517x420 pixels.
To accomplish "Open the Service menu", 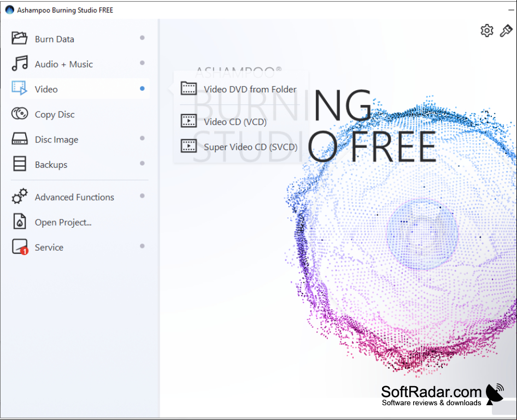I will (79, 247).
